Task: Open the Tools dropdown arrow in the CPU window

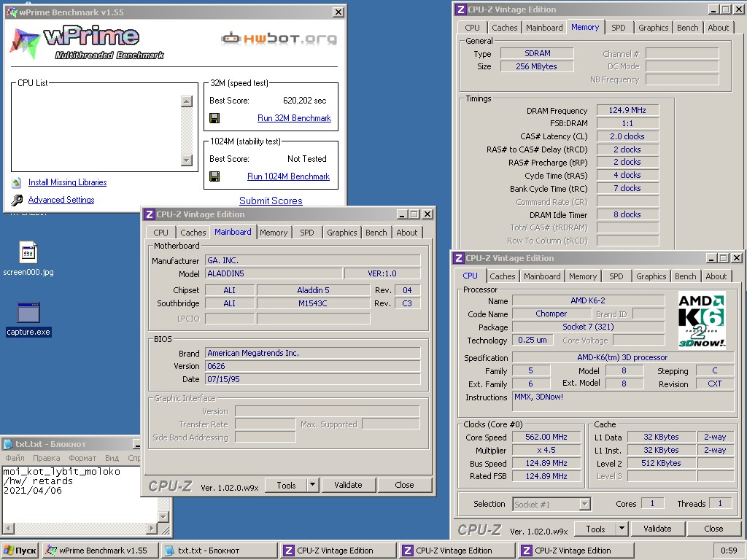Action: point(622,529)
